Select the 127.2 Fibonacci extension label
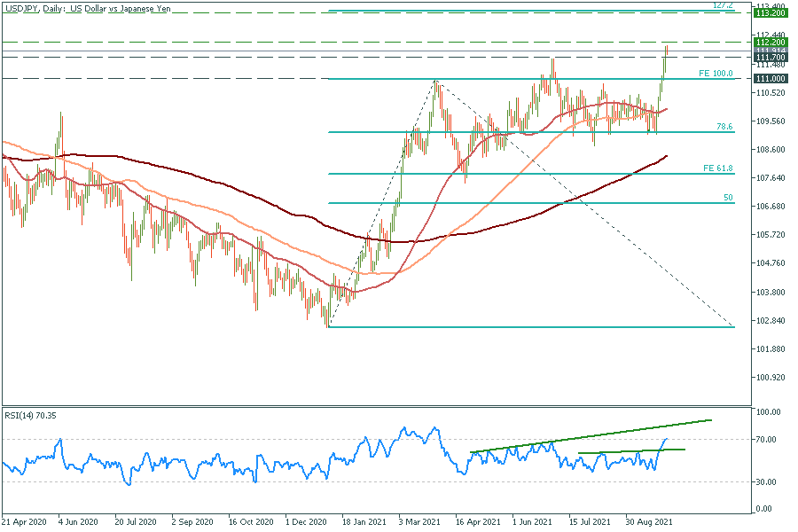 tap(723, 5)
